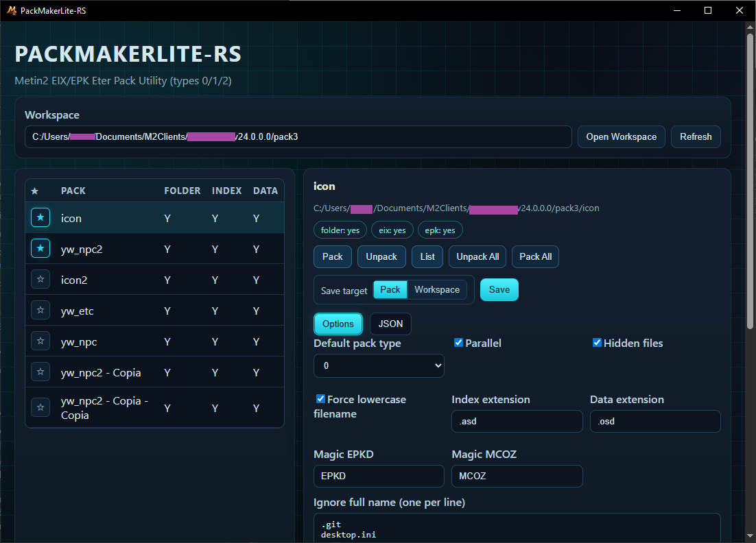Disable the Parallel option
Image resolution: width=756 pixels, height=543 pixels.
pyautogui.click(x=458, y=343)
